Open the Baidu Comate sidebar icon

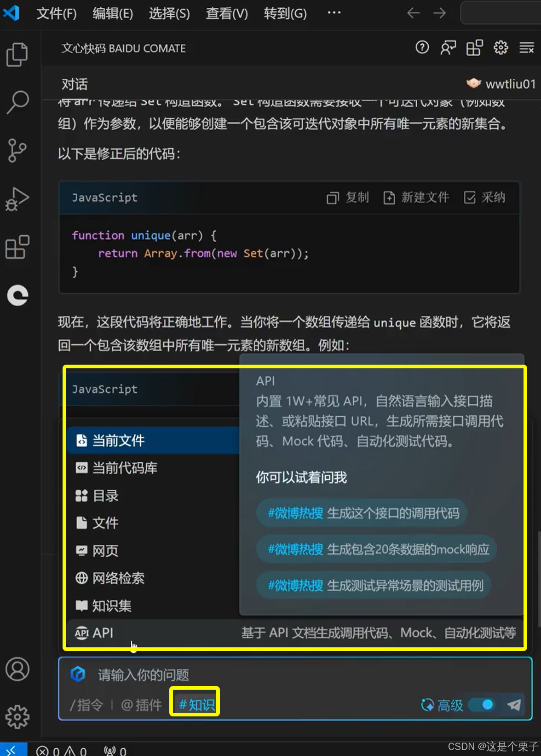17,296
